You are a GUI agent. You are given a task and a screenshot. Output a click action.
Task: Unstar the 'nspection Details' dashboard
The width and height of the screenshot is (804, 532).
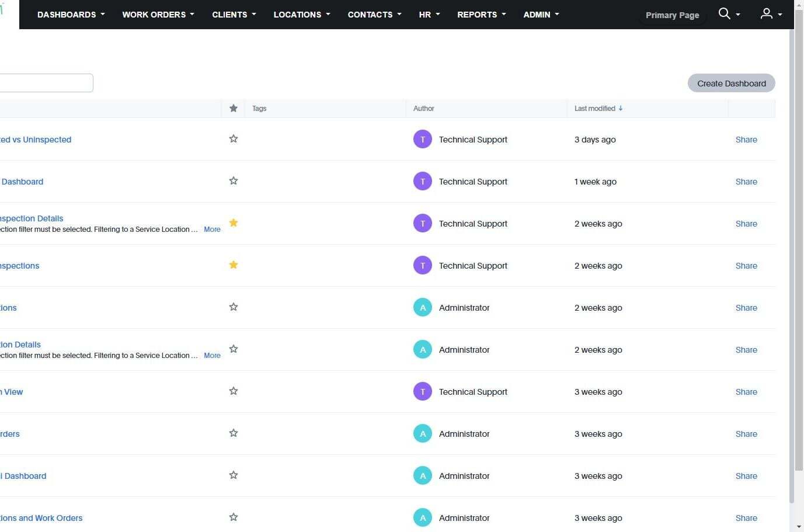(234, 222)
